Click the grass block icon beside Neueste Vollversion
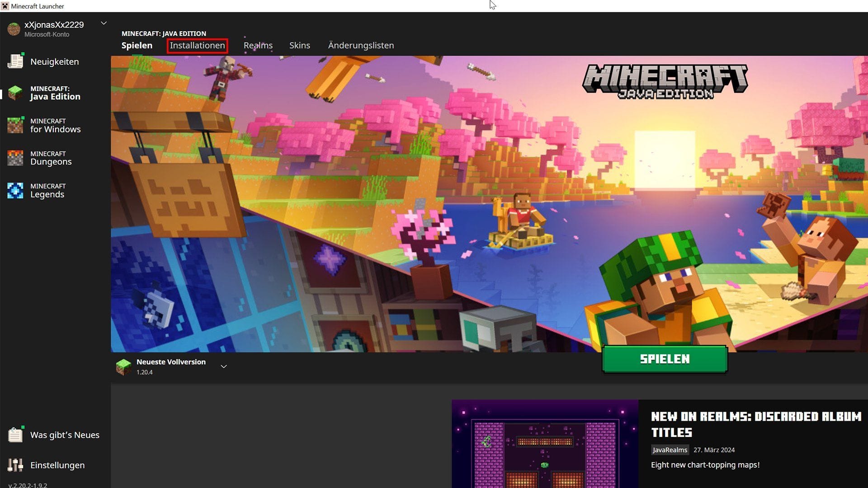Screen dimensions: 868x488 [x=123, y=366]
